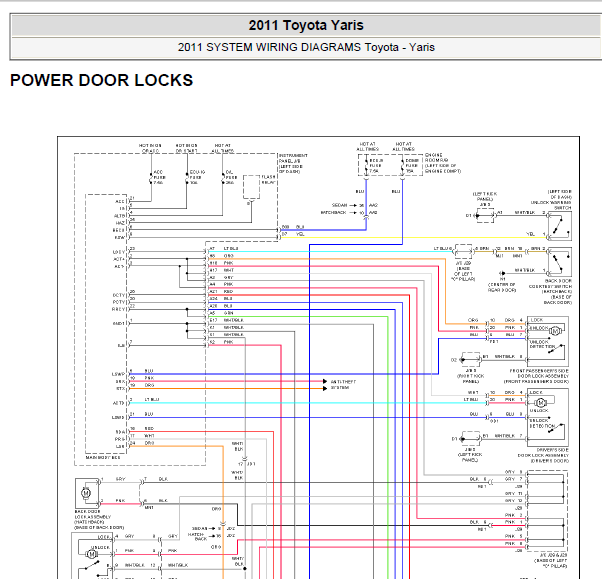Click the DOME fuse label

point(412,165)
